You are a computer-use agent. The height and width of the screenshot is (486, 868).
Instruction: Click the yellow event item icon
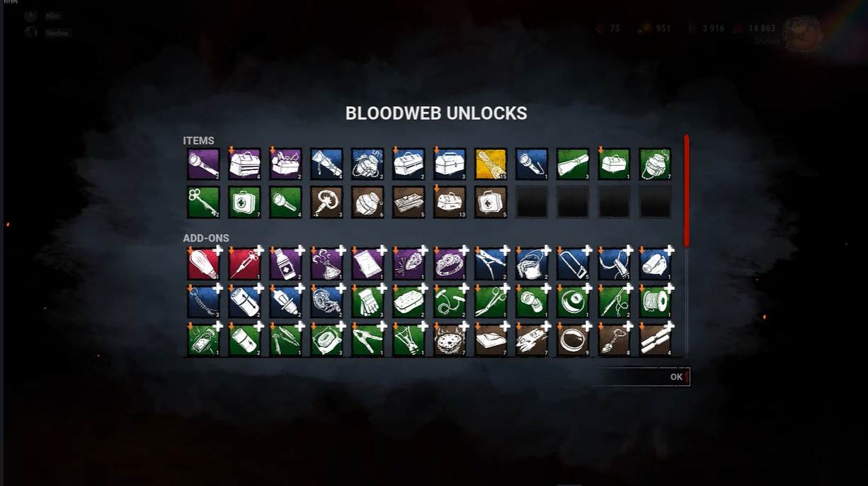(x=491, y=164)
